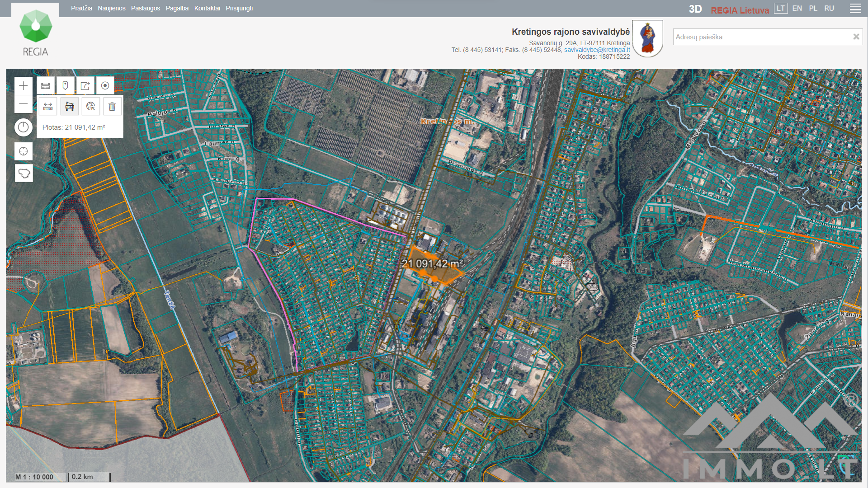
Task: Select the distance measurement tool
Action: click(x=48, y=106)
